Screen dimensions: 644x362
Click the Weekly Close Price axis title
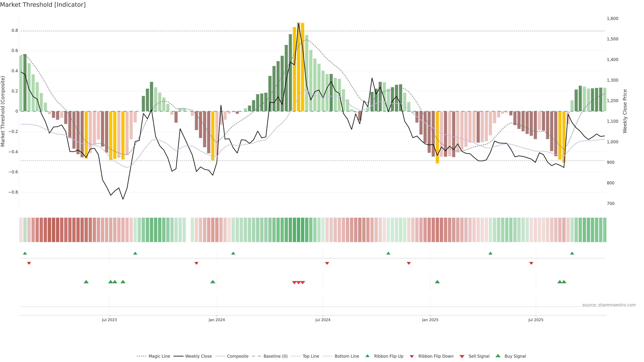[625, 111]
